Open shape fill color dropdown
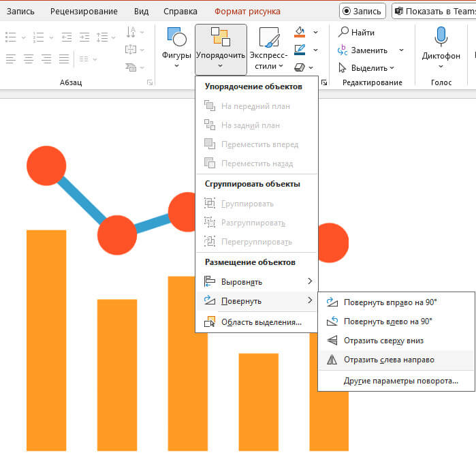The height and width of the screenshot is (455, 476). click(315, 32)
